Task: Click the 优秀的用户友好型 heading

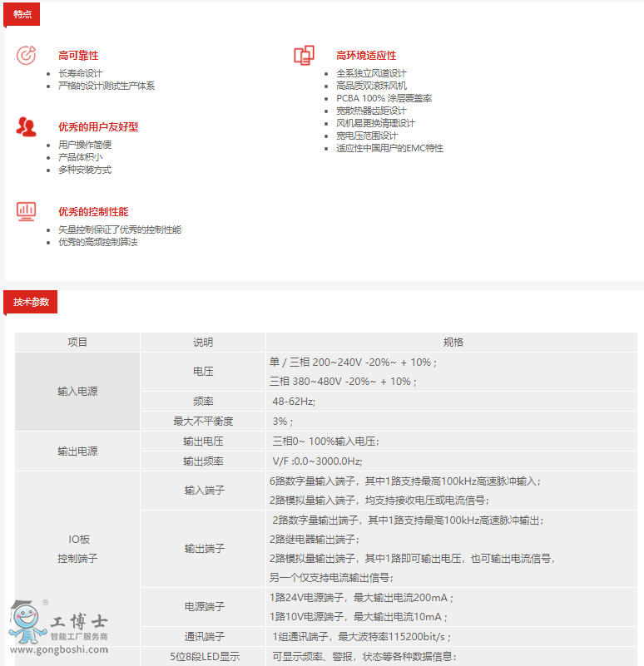Action: 98,127
